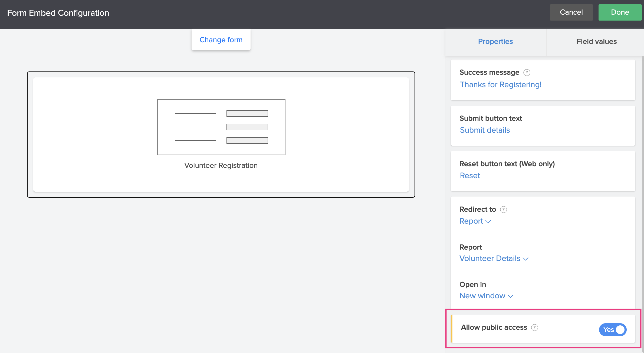This screenshot has width=644, height=353.
Task: Click the Cancel button
Action: 571,12
